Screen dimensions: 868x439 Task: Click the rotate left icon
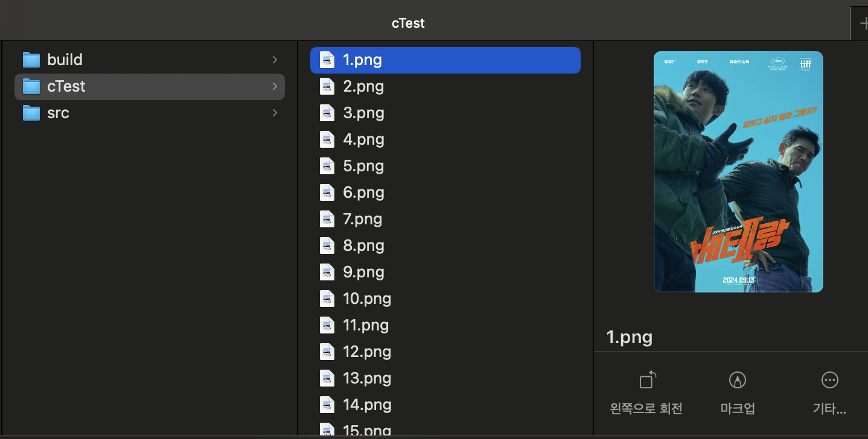tap(647, 380)
